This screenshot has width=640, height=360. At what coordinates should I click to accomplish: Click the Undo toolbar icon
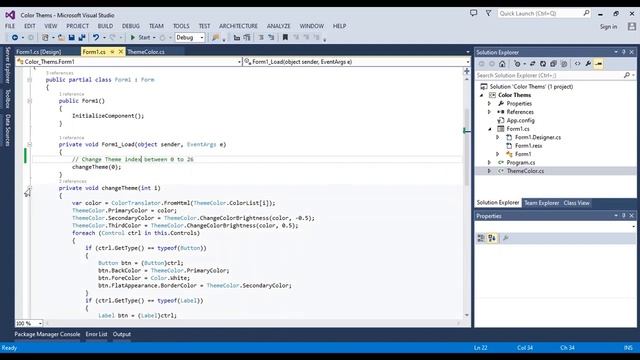(x=96, y=38)
